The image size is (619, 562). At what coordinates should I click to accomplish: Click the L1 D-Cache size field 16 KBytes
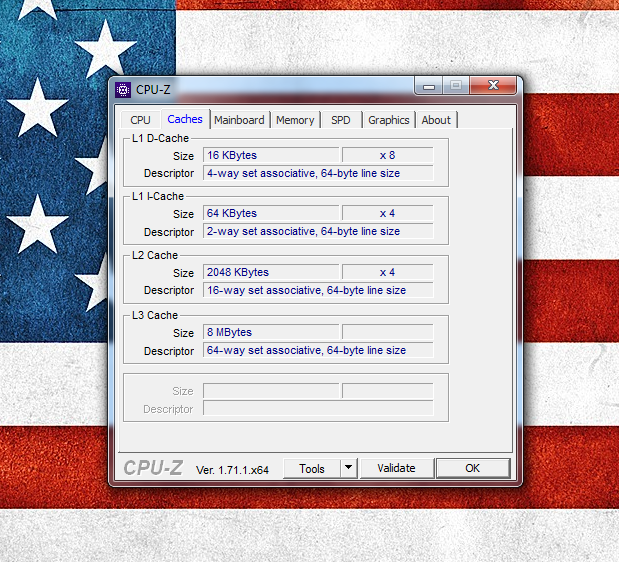[271, 155]
